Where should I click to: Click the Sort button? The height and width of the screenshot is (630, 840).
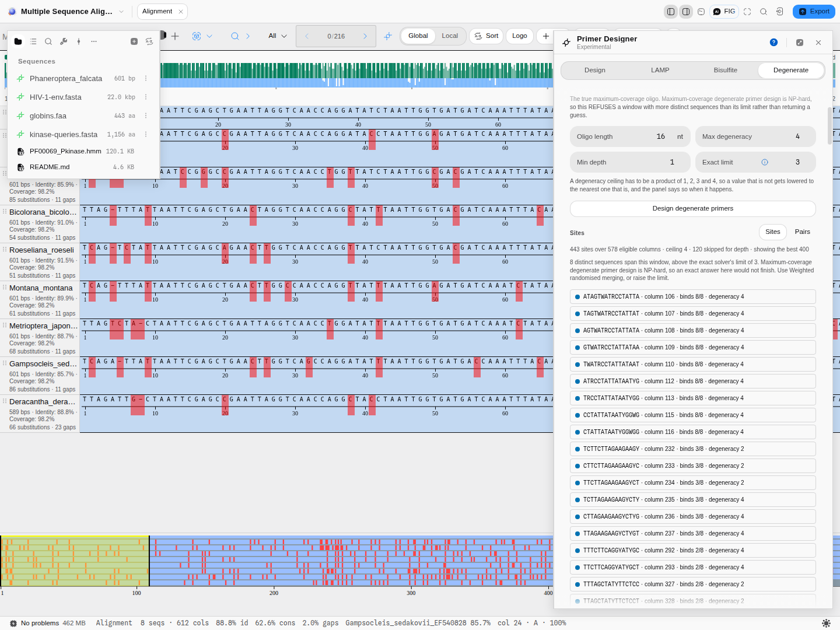tap(487, 36)
